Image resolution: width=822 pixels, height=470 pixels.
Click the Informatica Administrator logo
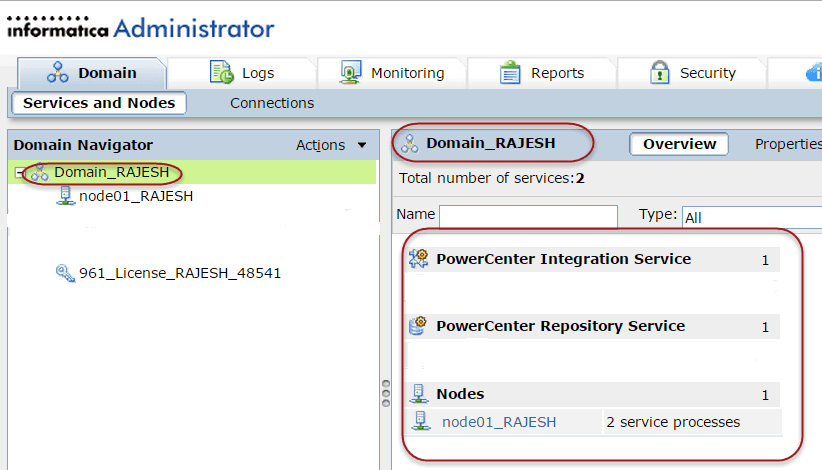pos(140,28)
